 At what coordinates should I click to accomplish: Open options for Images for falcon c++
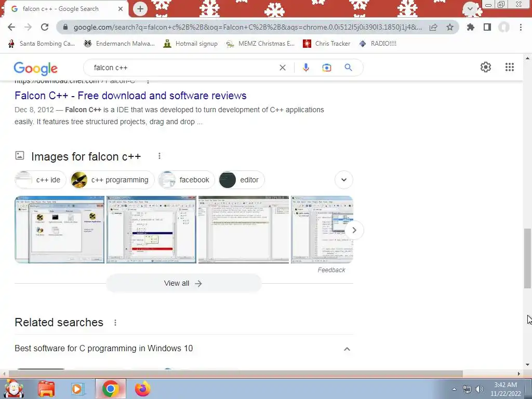pyautogui.click(x=159, y=156)
